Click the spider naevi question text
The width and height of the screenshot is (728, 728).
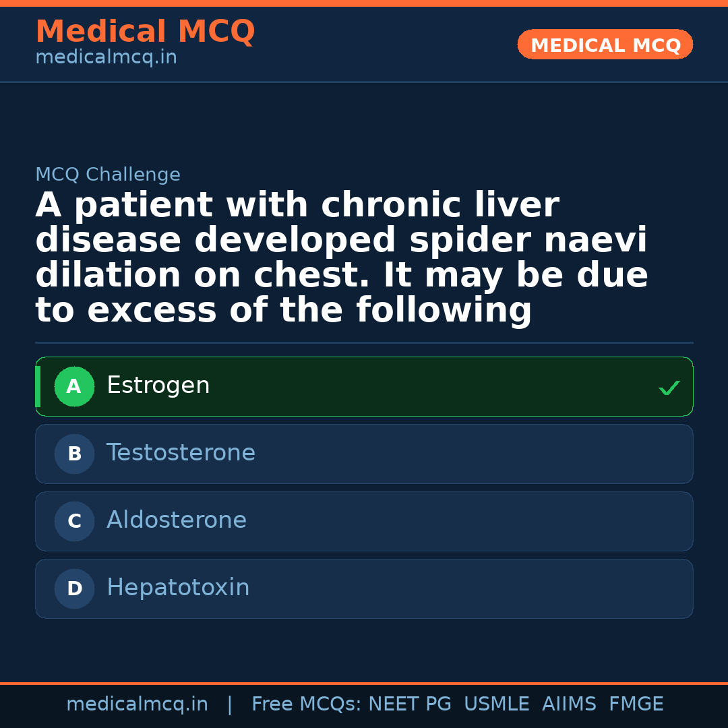341,257
